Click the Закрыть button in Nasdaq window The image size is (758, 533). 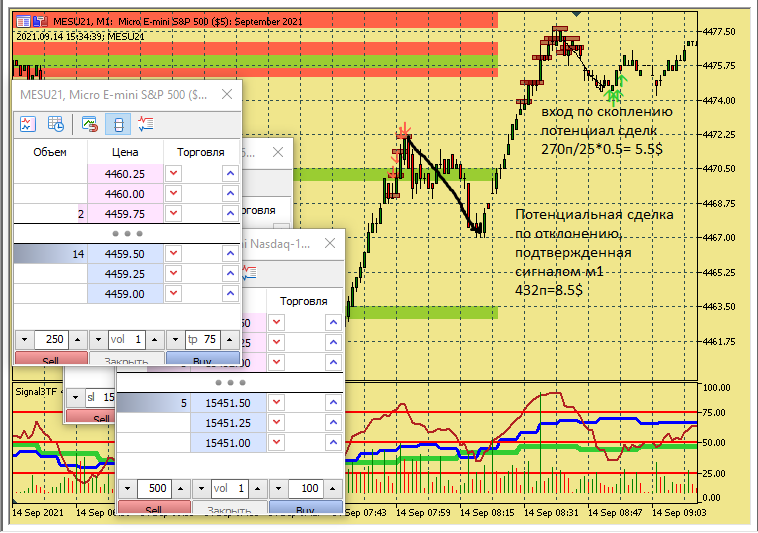pos(229,507)
